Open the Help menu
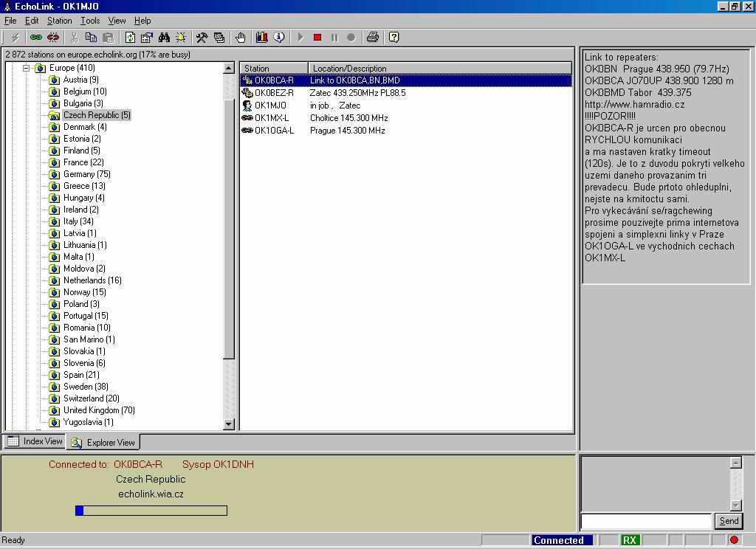 click(x=142, y=21)
